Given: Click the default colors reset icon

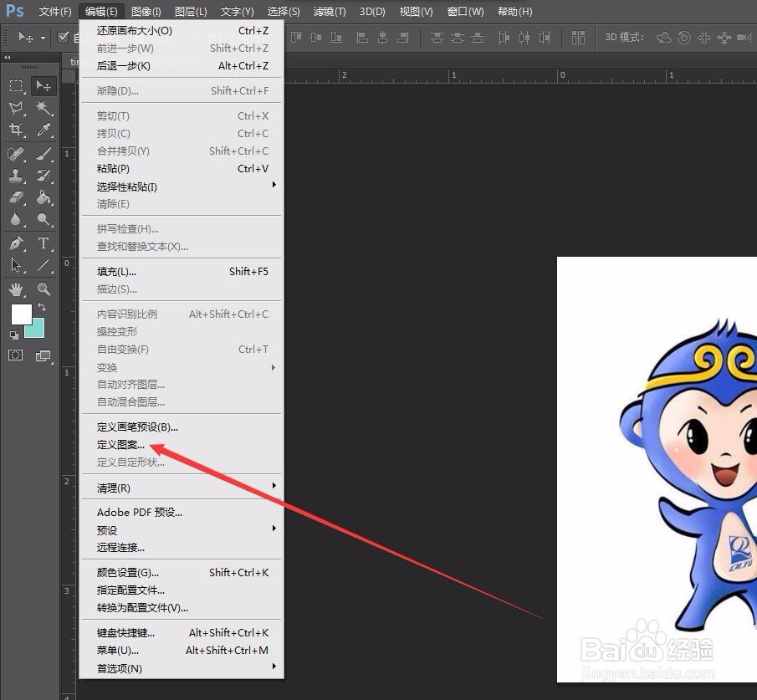Looking at the screenshot, I should click(x=14, y=335).
